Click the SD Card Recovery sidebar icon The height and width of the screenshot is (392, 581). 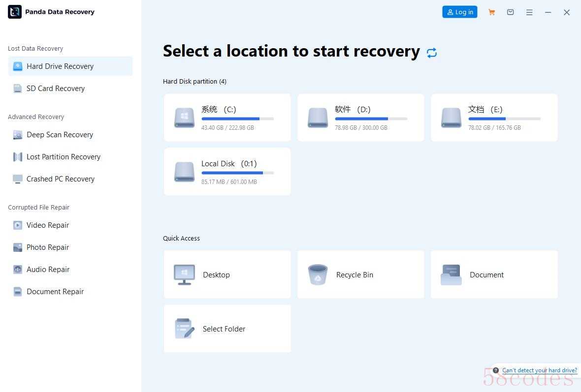(x=17, y=89)
